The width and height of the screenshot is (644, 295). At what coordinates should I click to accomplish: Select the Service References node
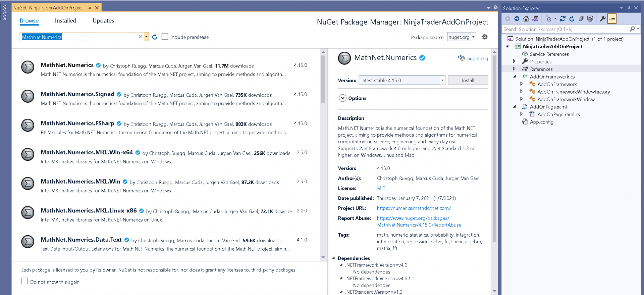point(549,54)
